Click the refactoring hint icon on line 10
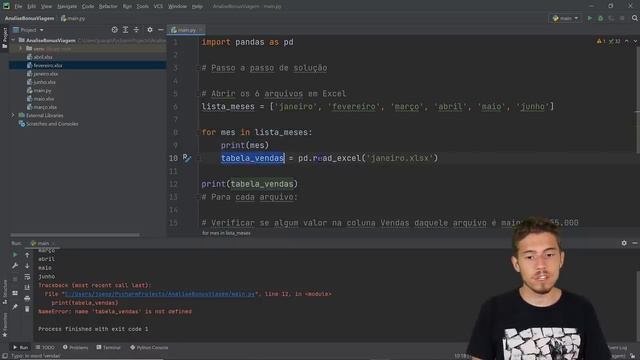This screenshot has height=360, width=640. 187,158
